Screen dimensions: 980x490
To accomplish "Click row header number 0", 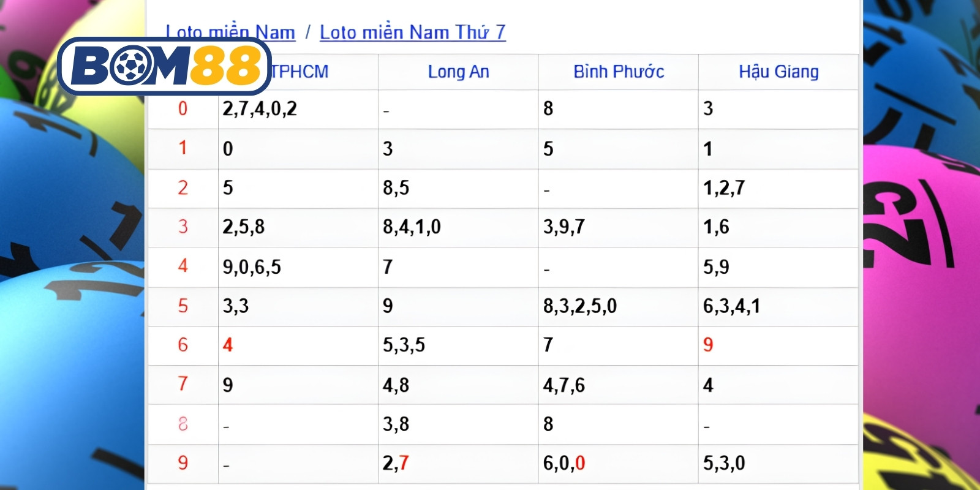I will coord(183,109).
